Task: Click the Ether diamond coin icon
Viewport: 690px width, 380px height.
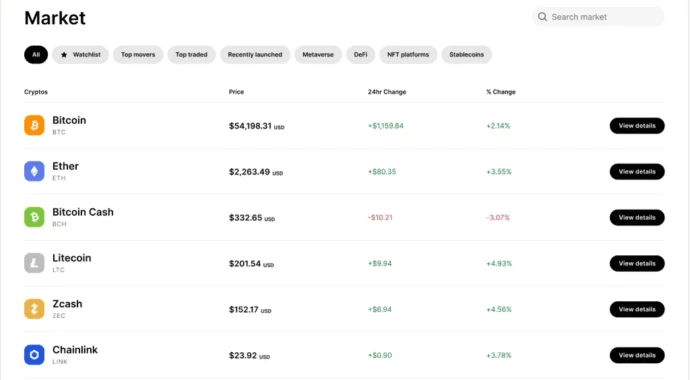Action: tap(34, 171)
